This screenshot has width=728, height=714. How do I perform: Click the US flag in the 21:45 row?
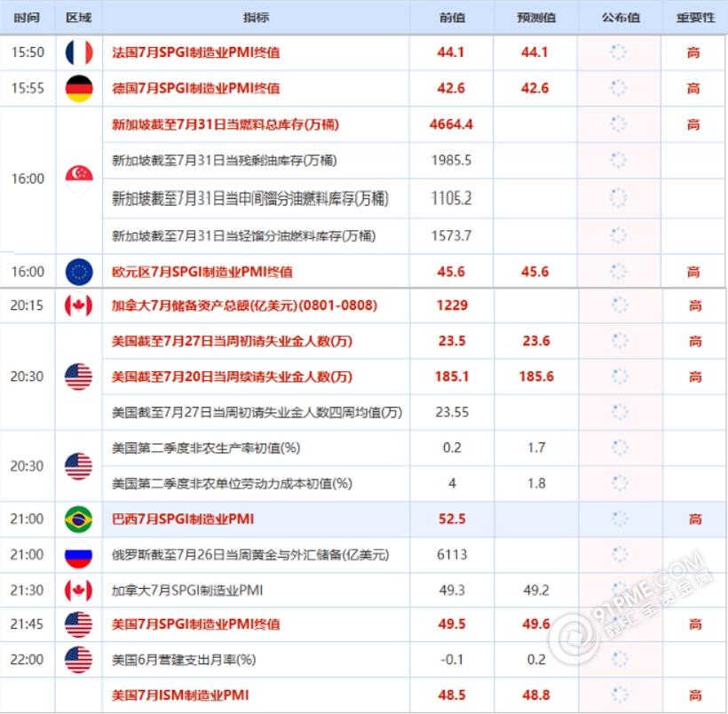[78, 624]
